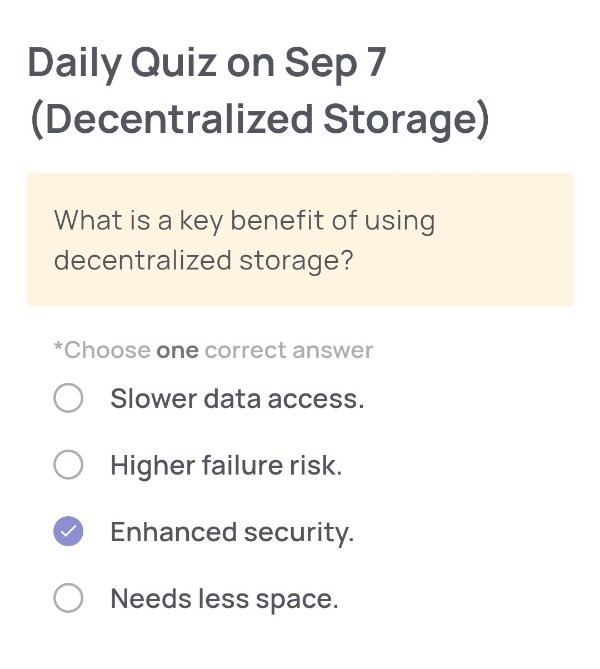Select the "Slower data access." radio button
Screen dimensions: 600x669
[x=68, y=399]
